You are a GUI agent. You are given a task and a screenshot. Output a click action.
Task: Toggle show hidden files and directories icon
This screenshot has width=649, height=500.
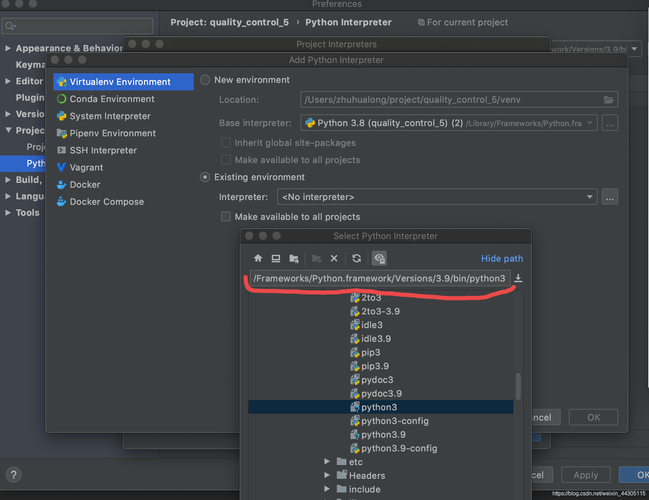coord(379,258)
